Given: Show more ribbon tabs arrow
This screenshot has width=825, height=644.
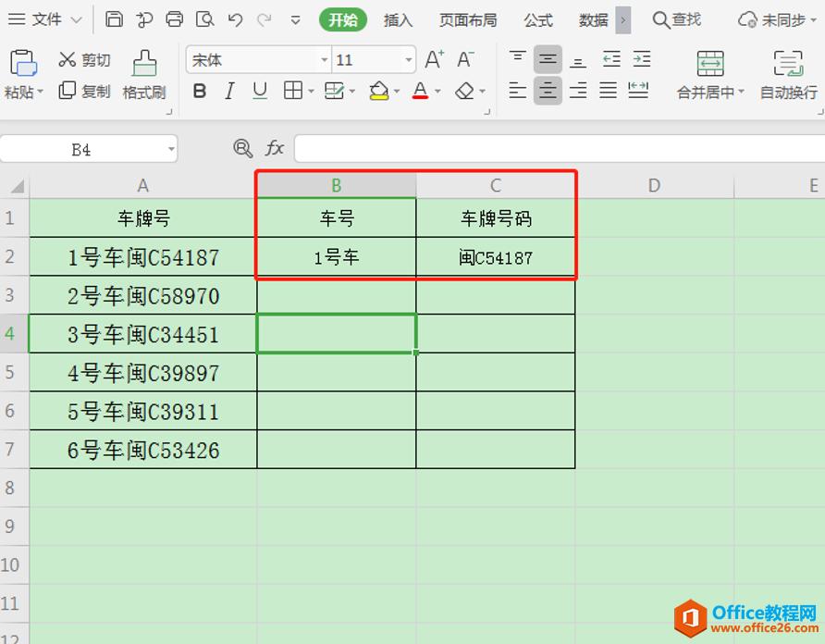Looking at the screenshot, I should click(623, 20).
